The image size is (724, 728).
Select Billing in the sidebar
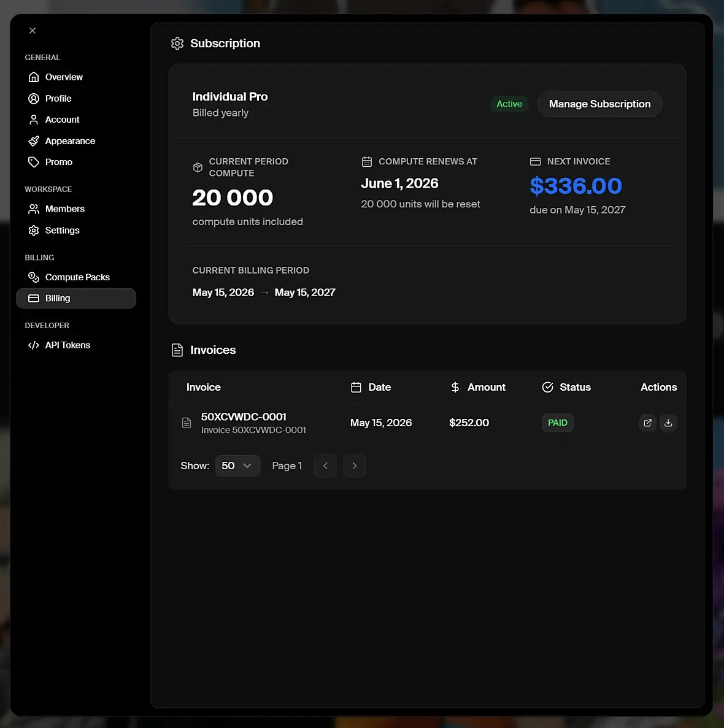[75, 298]
